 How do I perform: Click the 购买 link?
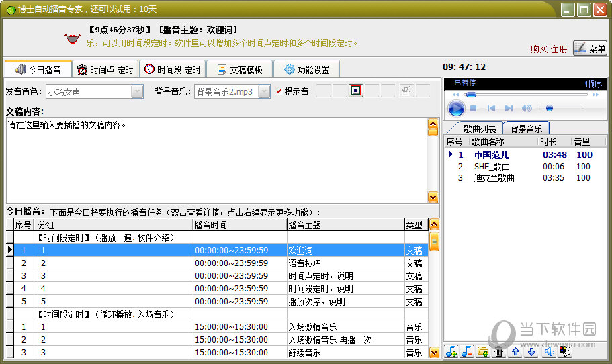click(539, 49)
